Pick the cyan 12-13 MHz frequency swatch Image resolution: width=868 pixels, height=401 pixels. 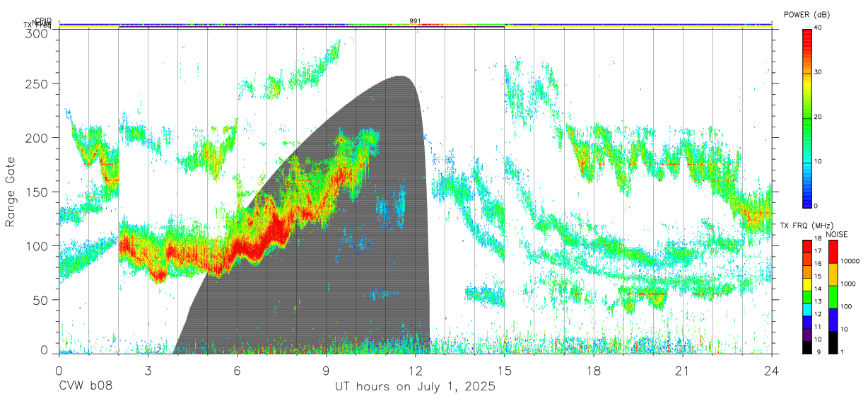coord(807,310)
